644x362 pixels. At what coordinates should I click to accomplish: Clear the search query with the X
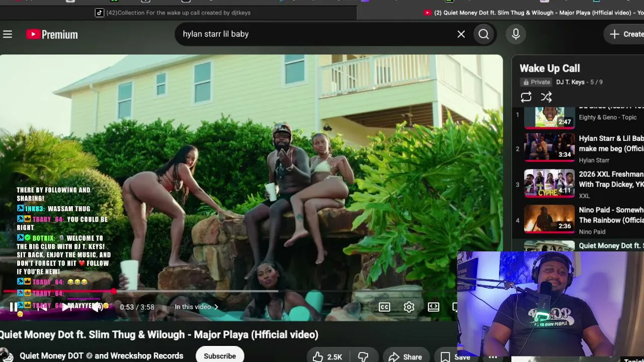[461, 34]
